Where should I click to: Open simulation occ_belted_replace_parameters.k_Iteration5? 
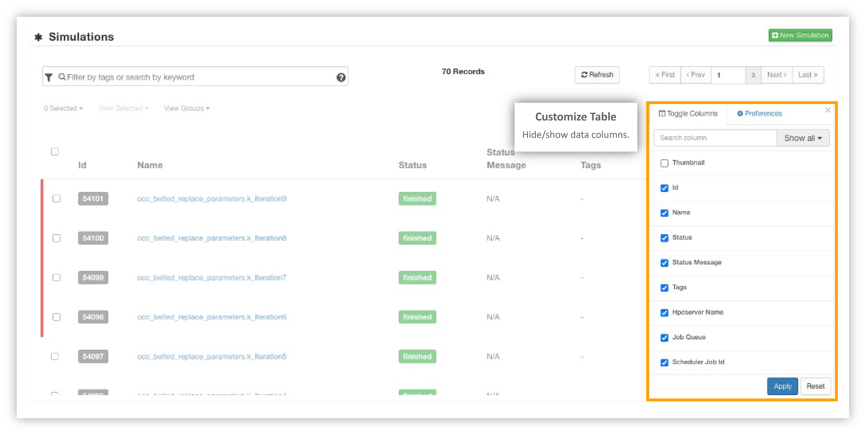coord(212,356)
